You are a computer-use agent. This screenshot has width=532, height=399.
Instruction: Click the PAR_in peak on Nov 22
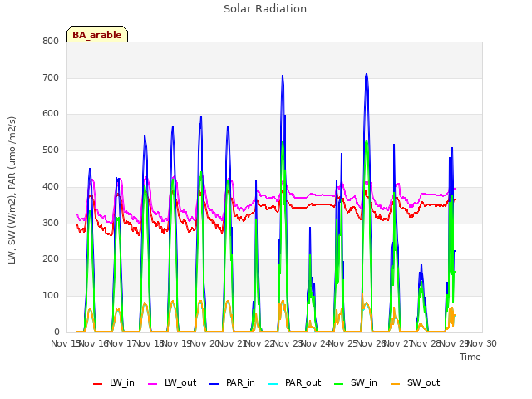pos(283,76)
